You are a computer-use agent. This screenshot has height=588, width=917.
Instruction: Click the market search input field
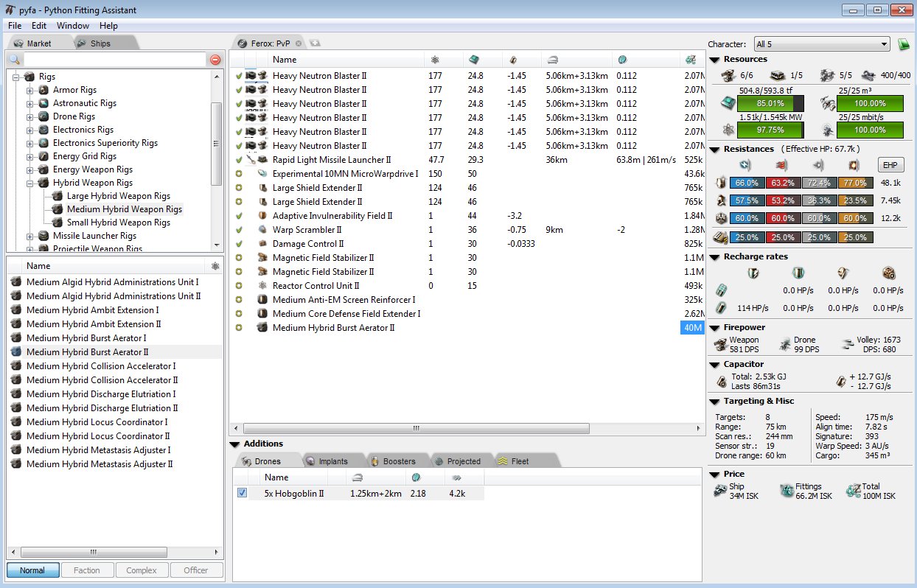tap(114, 60)
